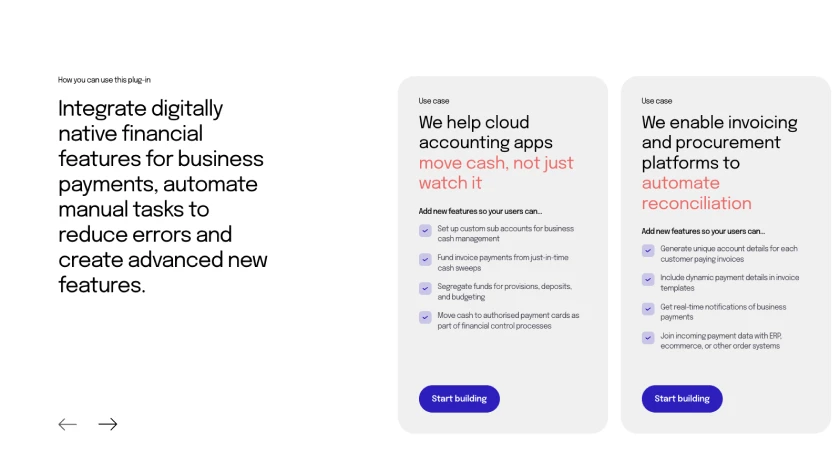Viewport: 840px width, 474px height.
Task: Click the 'Use case' label on second card
Action: tap(657, 101)
